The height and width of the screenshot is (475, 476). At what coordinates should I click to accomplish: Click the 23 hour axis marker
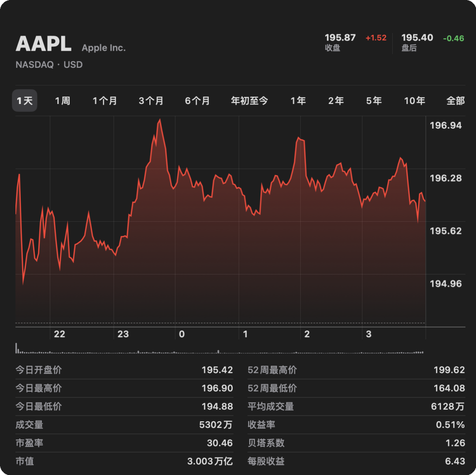(123, 334)
